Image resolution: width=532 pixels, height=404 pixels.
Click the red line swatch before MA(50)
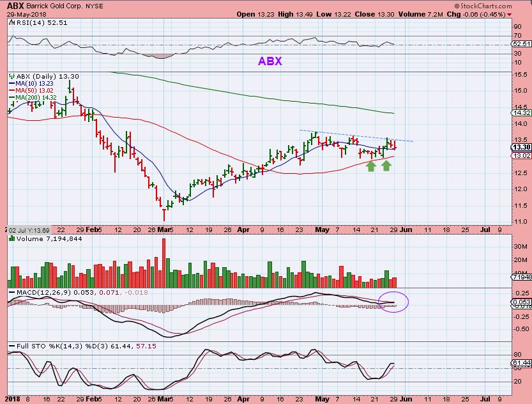12,91
